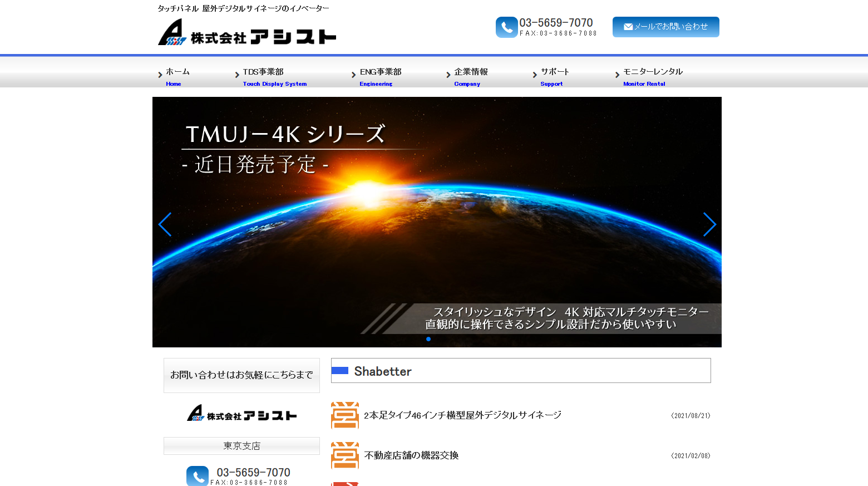Viewport: 868px width, 486px height.
Task: Open the 2本足タイプ46インチ横型屋外デジタルサイネージ article
Action: (462, 415)
